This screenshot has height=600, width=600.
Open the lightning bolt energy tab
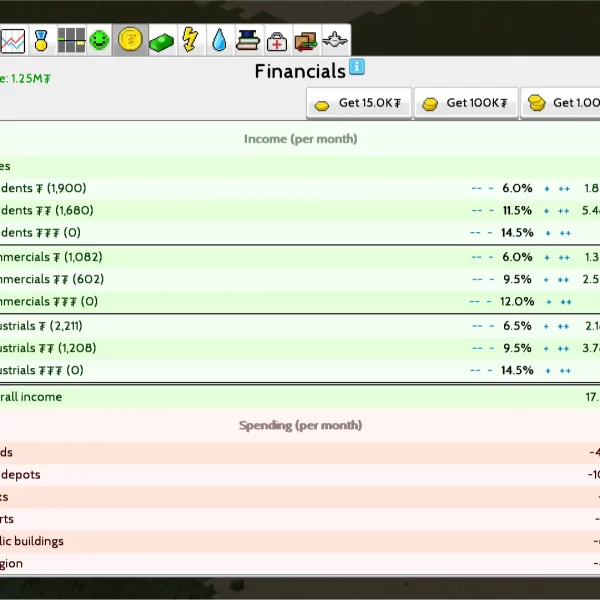click(x=190, y=41)
